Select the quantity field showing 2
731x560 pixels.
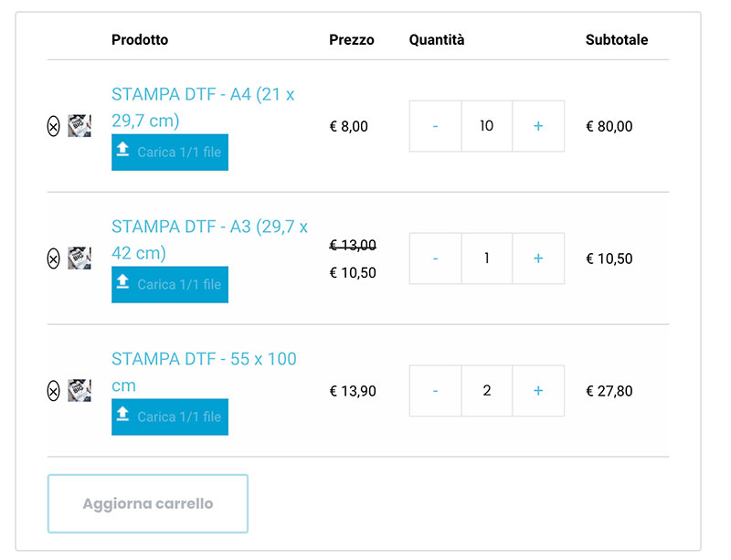(487, 390)
